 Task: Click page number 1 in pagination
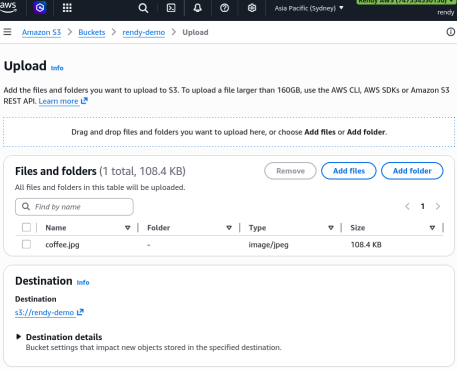click(423, 207)
